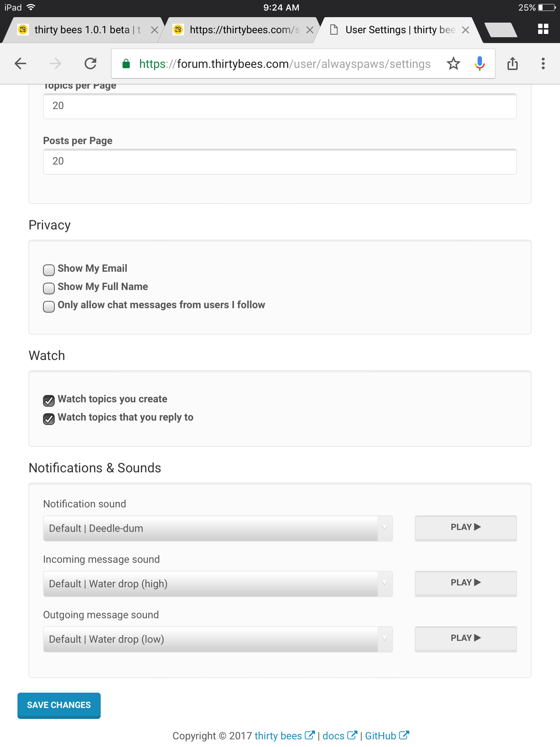Open the Notification sound dropdown
The image size is (560, 747).
tap(218, 528)
